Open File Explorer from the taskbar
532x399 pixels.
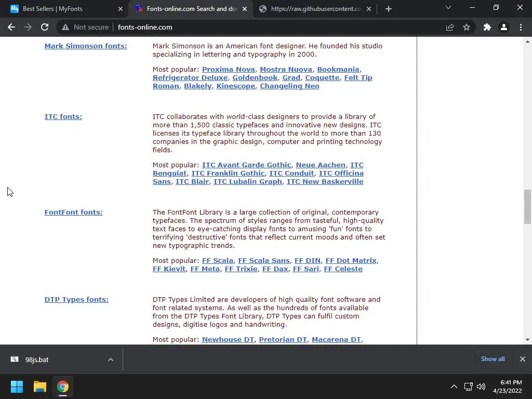[x=39, y=387]
